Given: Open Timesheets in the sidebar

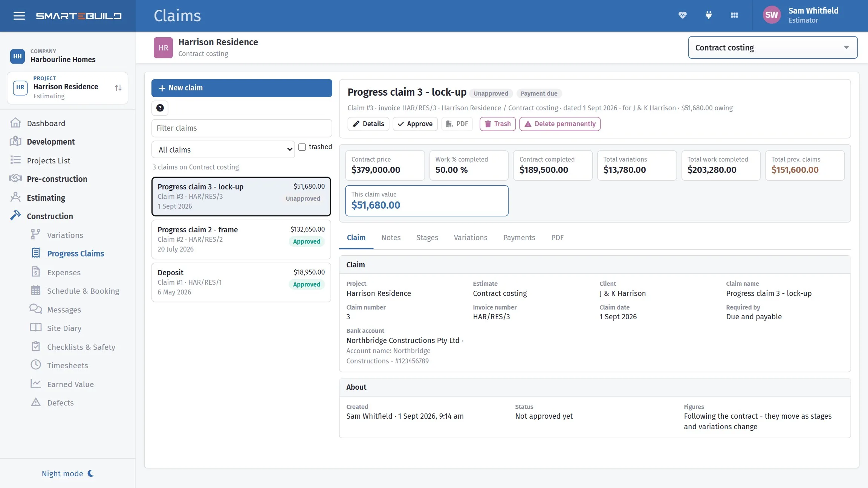Looking at the screenshot, I should click(x=67, y=365).
